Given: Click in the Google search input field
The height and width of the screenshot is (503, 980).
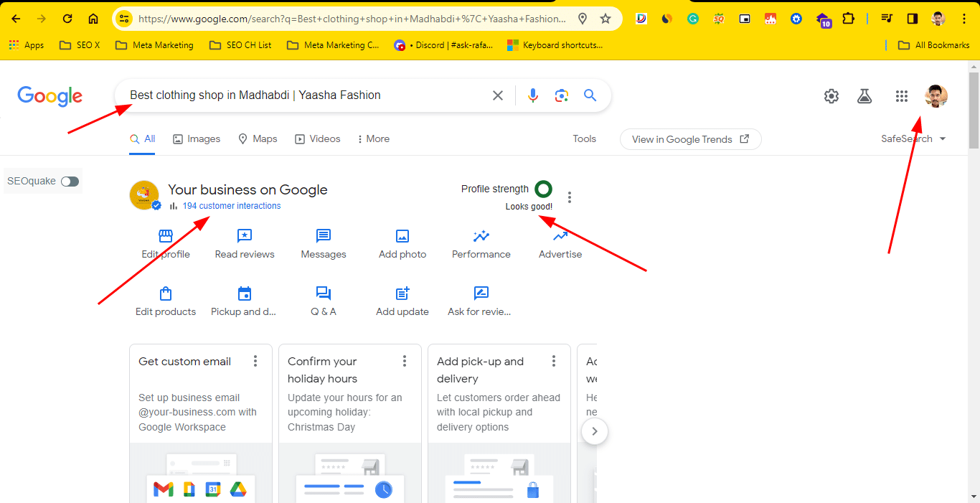Looking at the screenshot, I should pyautogui.click(x=305, y=95).
